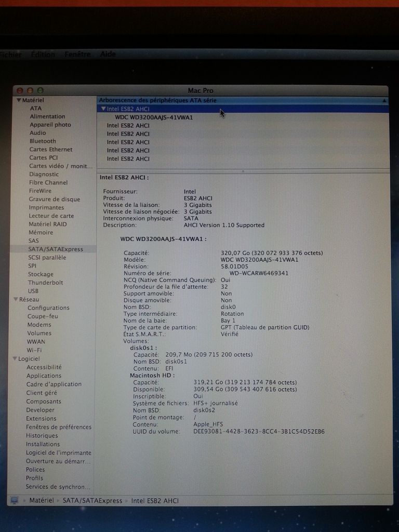Select FireWire in the sidebar

click(40, 191)
